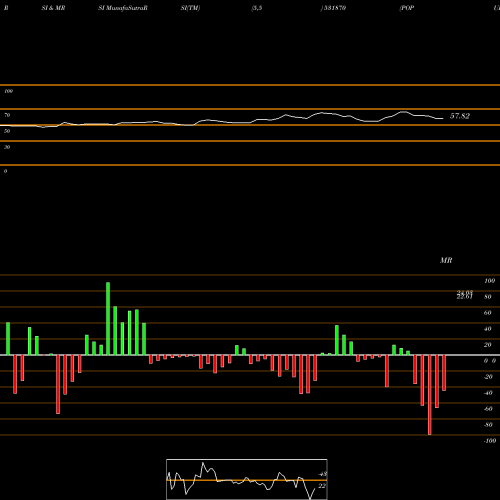The image size is (500, 500).
Task: Click the '(POP' header text
Action: (x=407, y=8)
